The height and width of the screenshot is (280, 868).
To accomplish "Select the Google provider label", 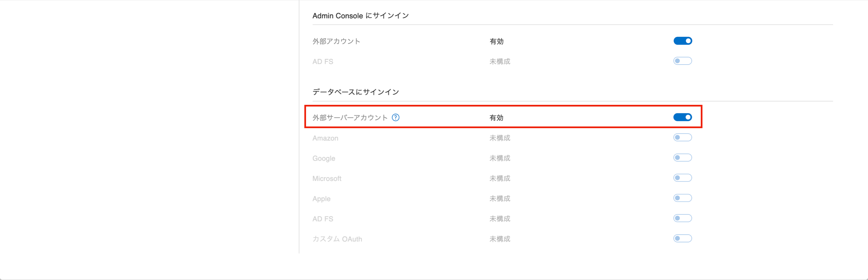I will tap(324, 158).
